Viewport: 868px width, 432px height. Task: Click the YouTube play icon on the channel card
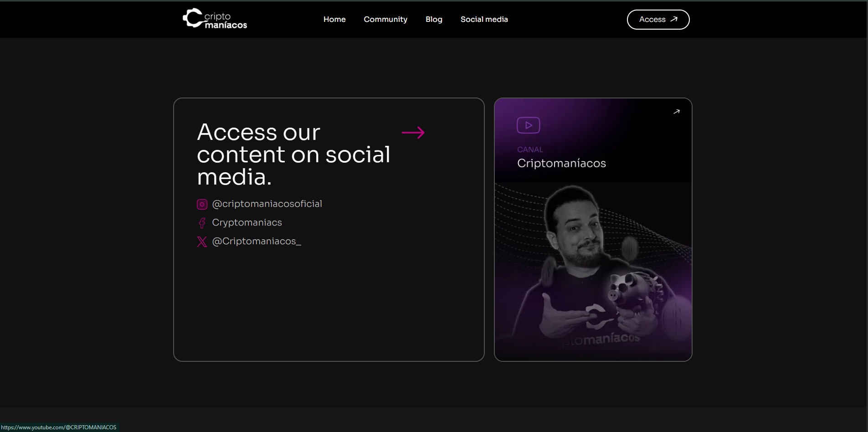click(529, 125)
